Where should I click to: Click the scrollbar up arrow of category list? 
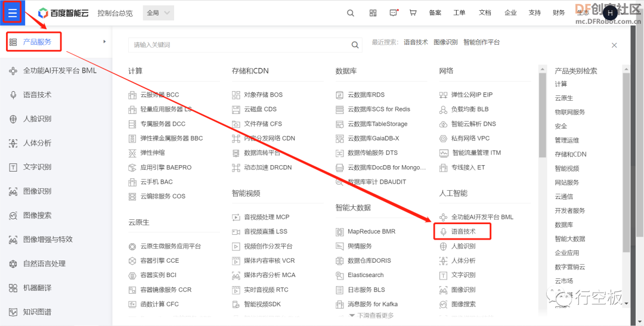[x=626, y=68]
